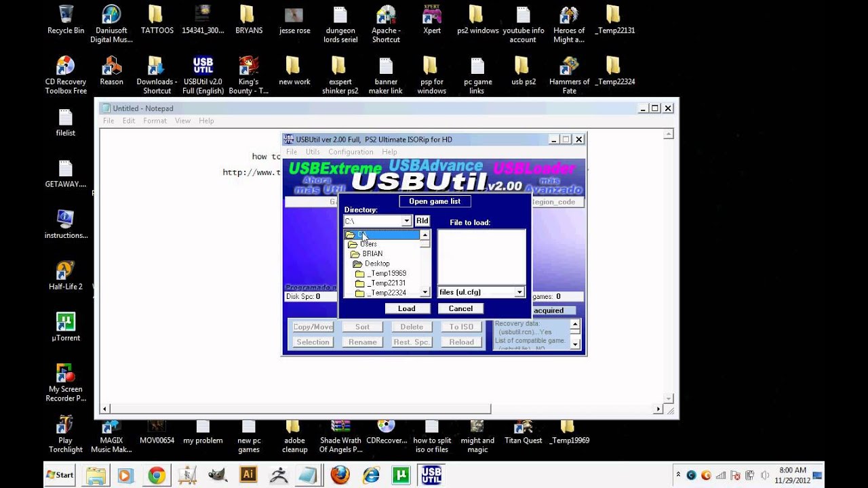Screen dimensions: 868x488
Task: Launch the Xpert desktop icon
Action: 432,20
